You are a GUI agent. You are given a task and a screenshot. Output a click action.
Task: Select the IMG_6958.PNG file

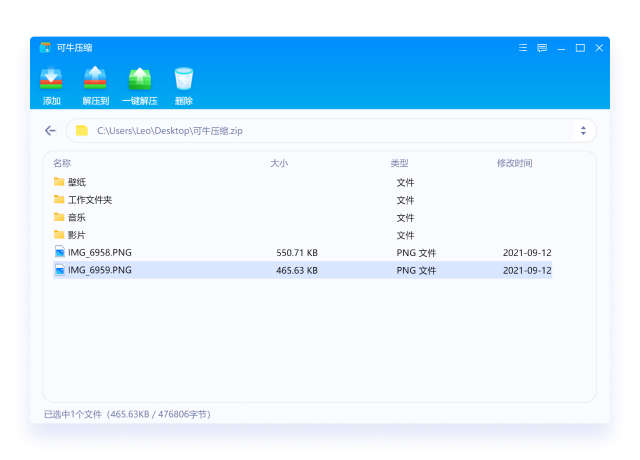pos(99,253)
